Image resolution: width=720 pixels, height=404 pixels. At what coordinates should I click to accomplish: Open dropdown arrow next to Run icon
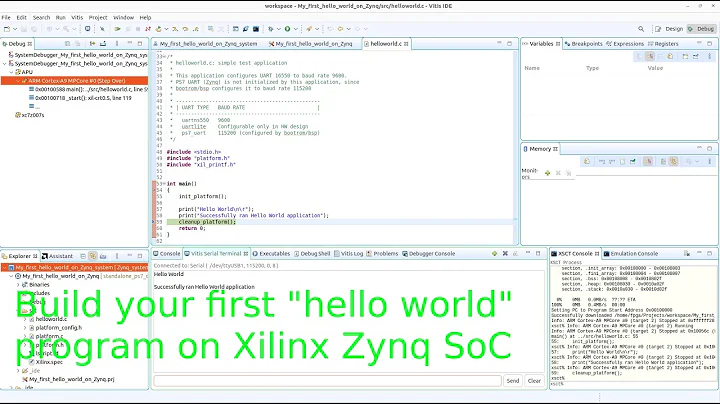pyautogui.click(x=296, y=29)
